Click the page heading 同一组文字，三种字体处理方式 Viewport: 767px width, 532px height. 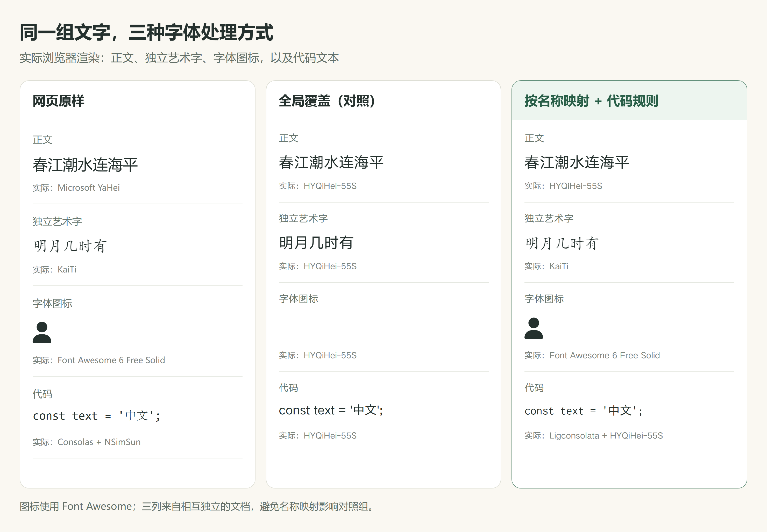[146, 32]
